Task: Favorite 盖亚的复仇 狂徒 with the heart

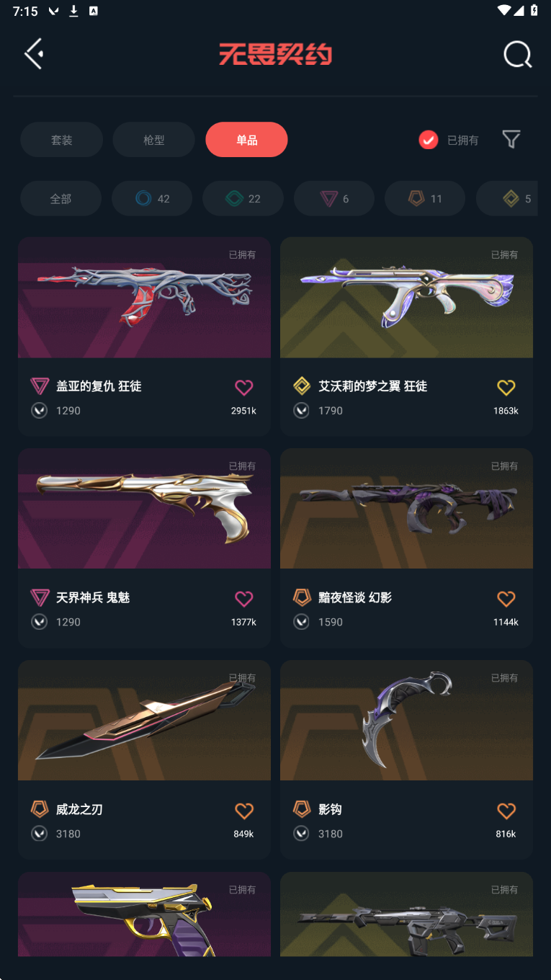Action: click(244, 388)
